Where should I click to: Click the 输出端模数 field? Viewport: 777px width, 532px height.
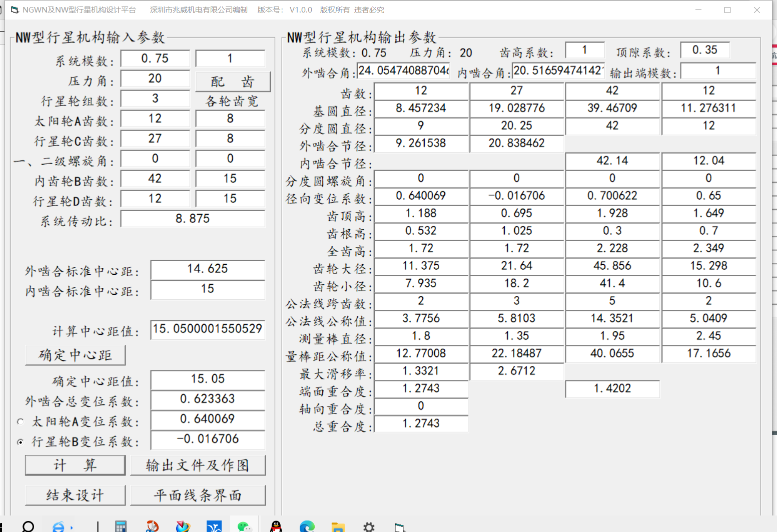tap(718, 71)
